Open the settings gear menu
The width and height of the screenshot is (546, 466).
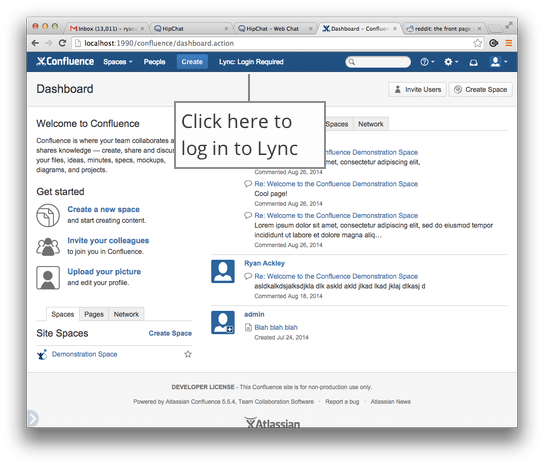[451, 62]
